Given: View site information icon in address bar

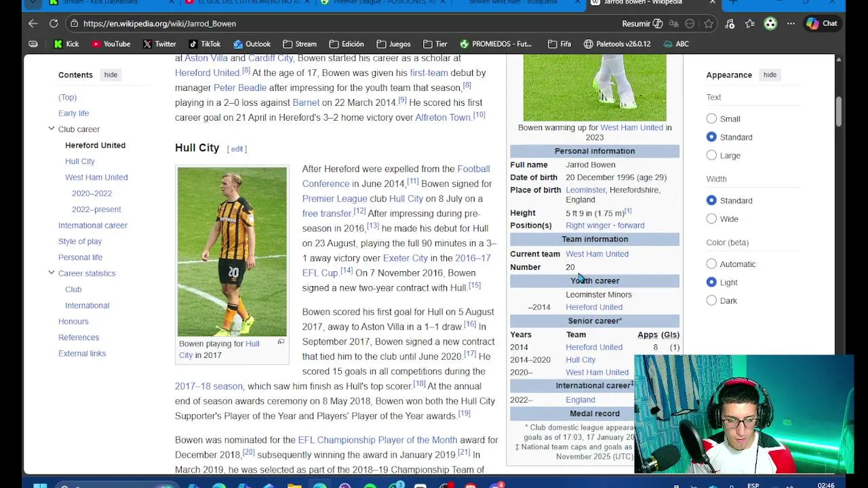Looking at the screenshot, I should pos(74,23).
